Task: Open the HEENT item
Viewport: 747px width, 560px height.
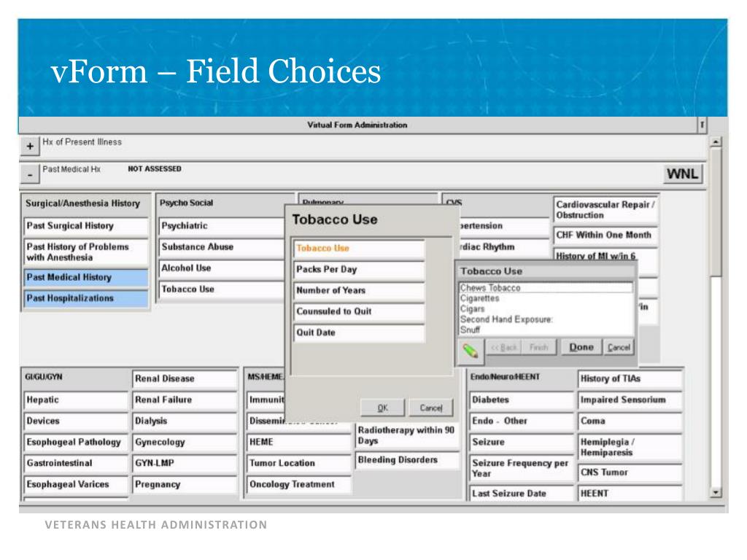Action: click(630, 494)
